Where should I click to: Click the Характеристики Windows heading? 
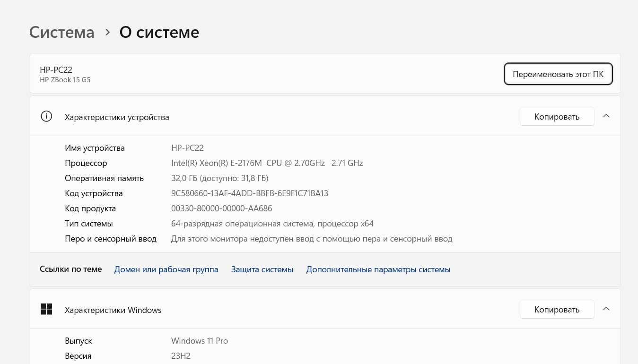[x=113, y=310]
